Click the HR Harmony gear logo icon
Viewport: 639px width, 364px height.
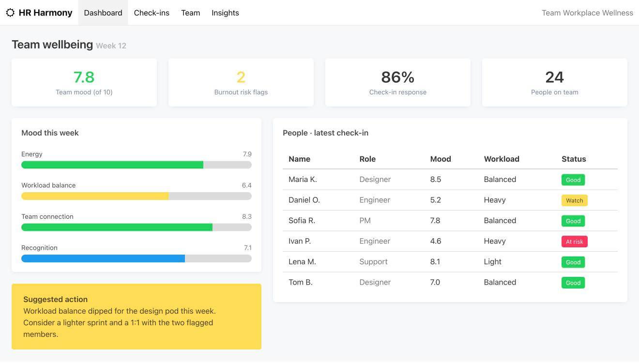coord(10,13)
